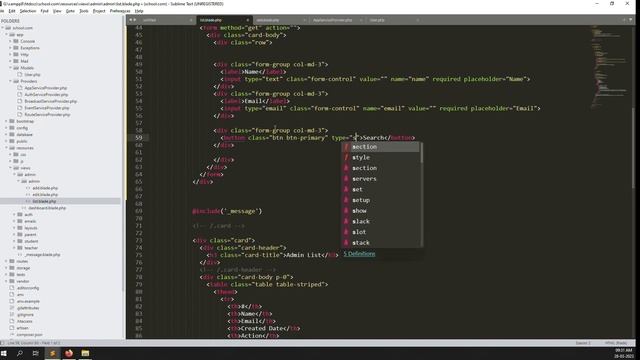640x360 pixels.
Task: Click the layouts folder icon
Action: 20,228
